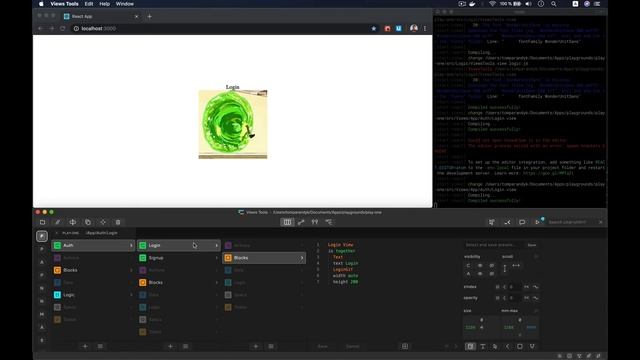Expand the highlighted Blocks row chevron in third column
Screen dimensions: 640x360
(x=302, y=258)
